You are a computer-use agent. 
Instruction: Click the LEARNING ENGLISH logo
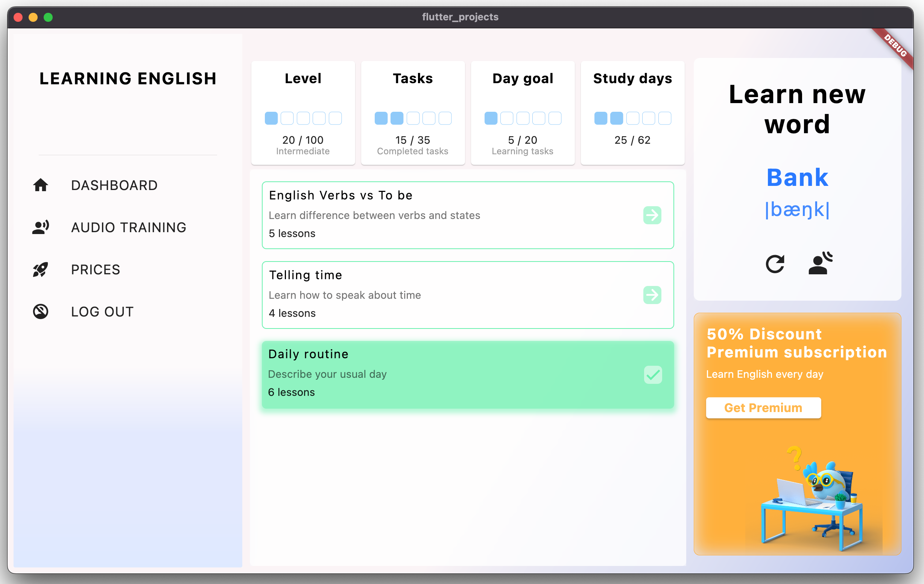(x=128, y=79)
